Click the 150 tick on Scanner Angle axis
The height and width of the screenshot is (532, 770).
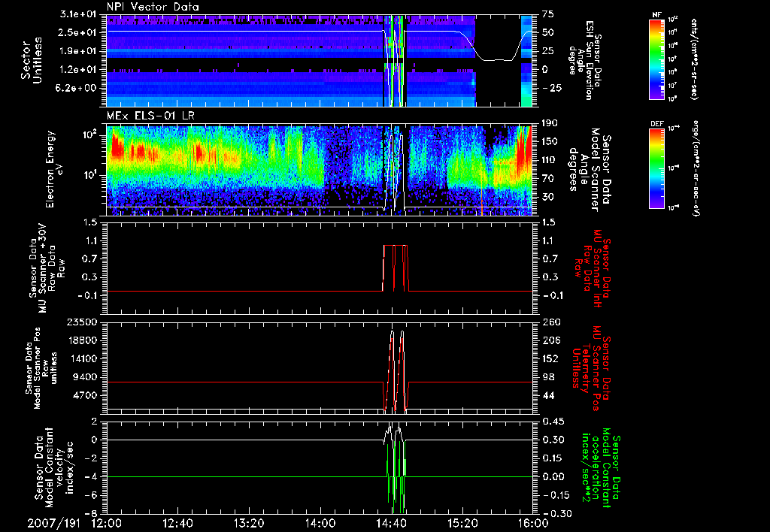(x=550, y=141)
